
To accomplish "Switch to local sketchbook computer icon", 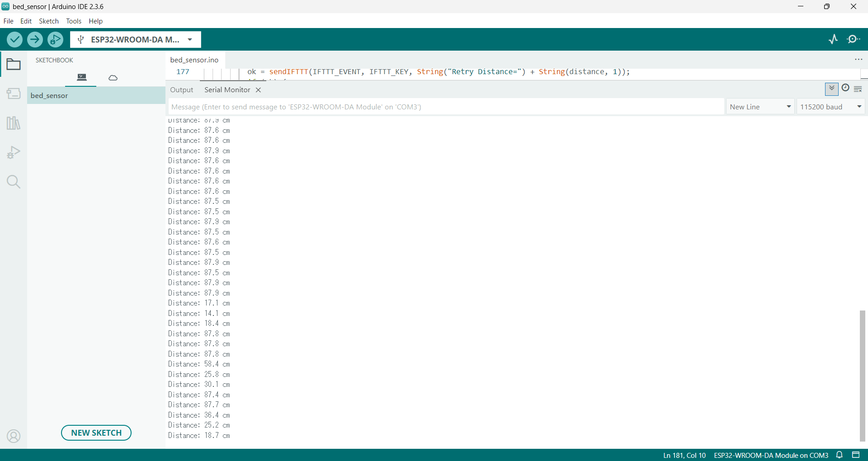I will 82,77.
